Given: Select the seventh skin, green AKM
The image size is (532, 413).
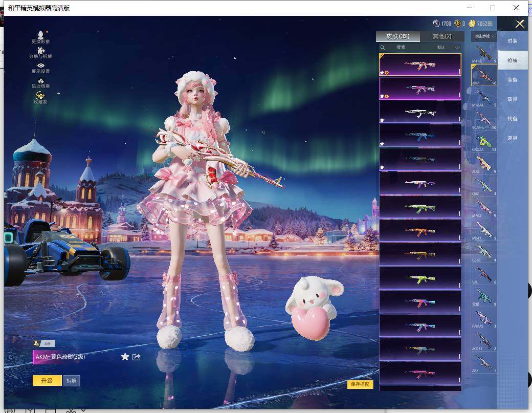Looking at the screenshot, I should tap(420, 207).
